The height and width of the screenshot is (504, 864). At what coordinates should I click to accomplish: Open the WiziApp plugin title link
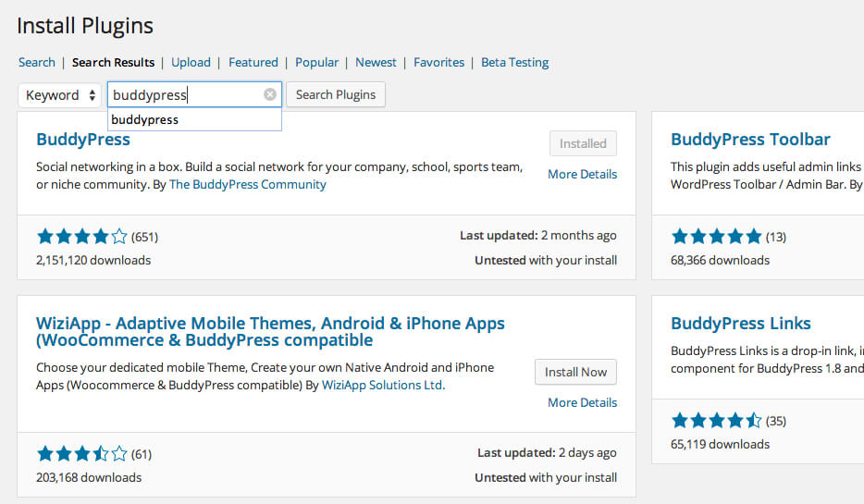(x=270, y=332)
